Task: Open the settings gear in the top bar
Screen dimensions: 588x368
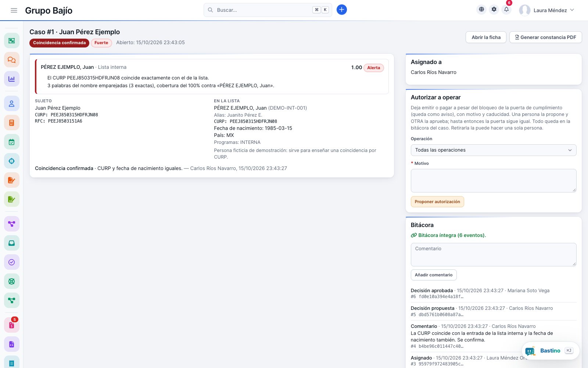Action: (494, 10)
